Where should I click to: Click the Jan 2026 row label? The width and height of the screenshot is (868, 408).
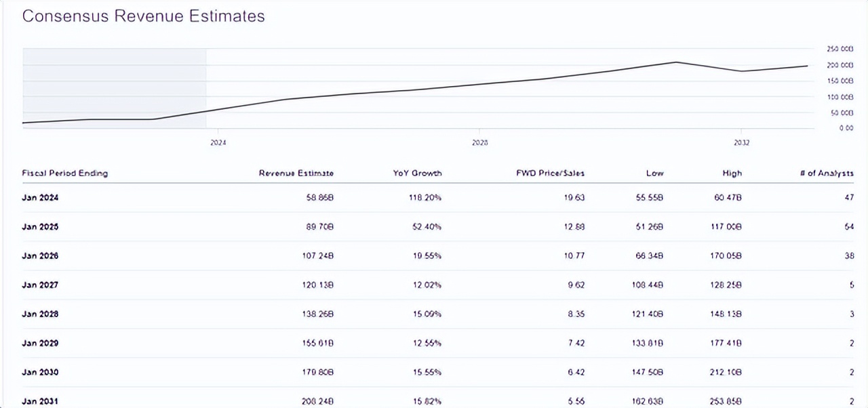pyautogui.click(x=40, y=256)
